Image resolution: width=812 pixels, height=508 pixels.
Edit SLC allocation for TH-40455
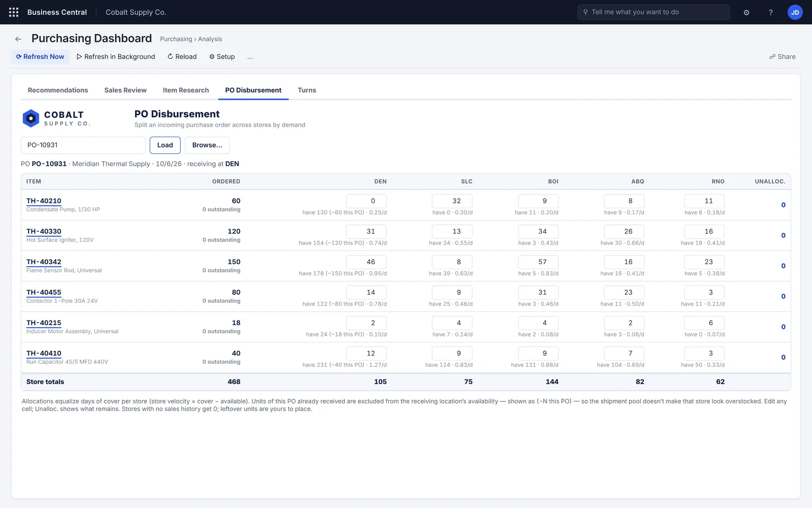point(452,293)
